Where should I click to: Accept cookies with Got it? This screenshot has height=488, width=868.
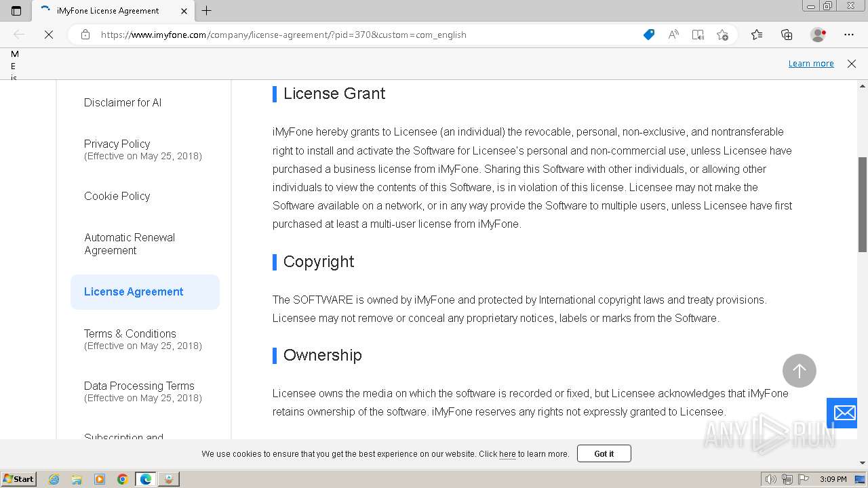pos(604,453)
